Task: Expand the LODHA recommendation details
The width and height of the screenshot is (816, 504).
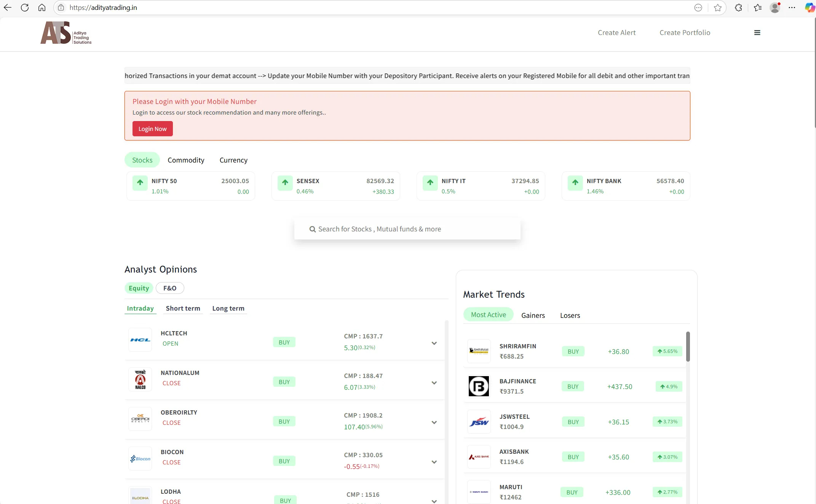Action: [x=434, y=501]
